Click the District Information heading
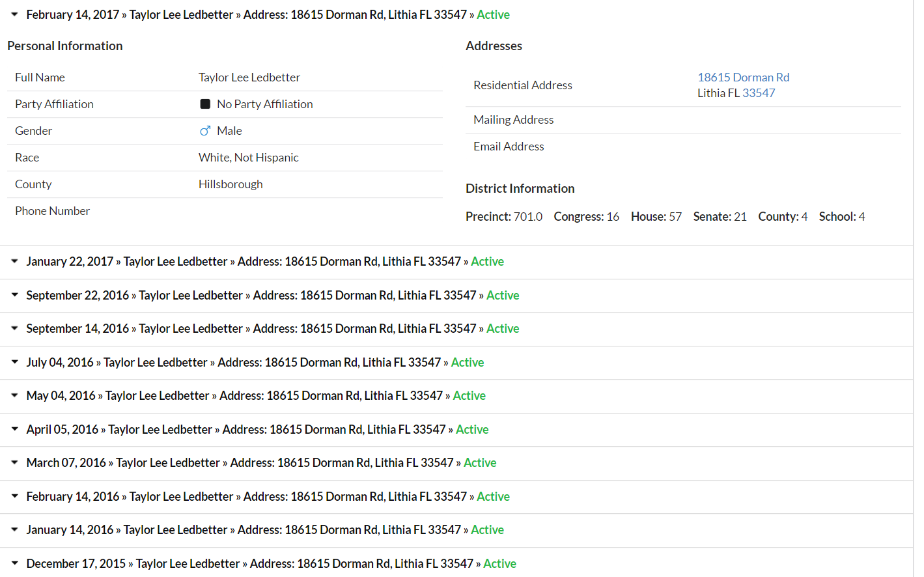This screenshot has width=924, height=577. (520, 189)
